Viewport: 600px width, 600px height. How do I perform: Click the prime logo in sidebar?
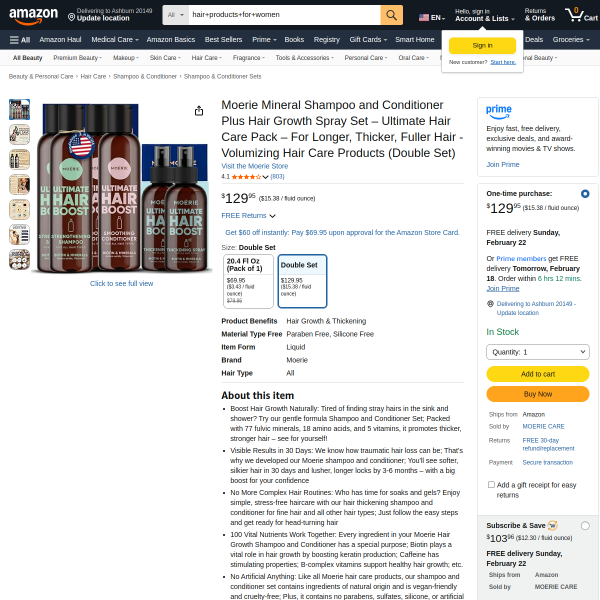499,112
